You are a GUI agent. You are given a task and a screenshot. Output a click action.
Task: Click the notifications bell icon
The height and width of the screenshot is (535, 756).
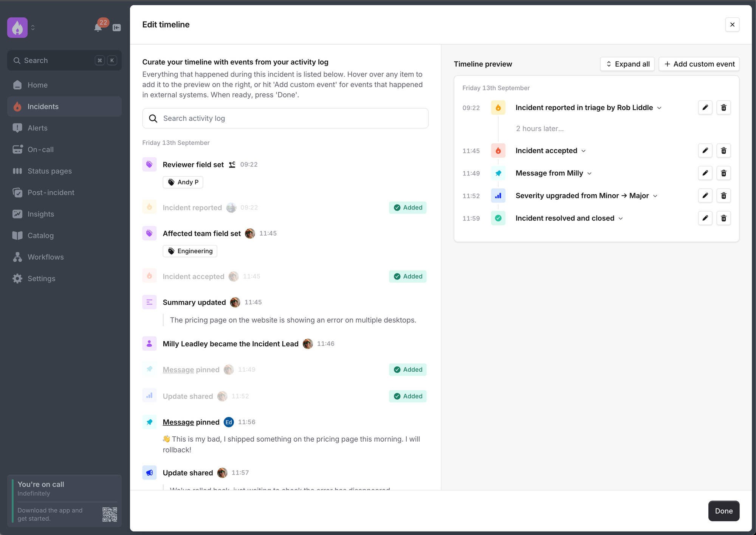98,28
